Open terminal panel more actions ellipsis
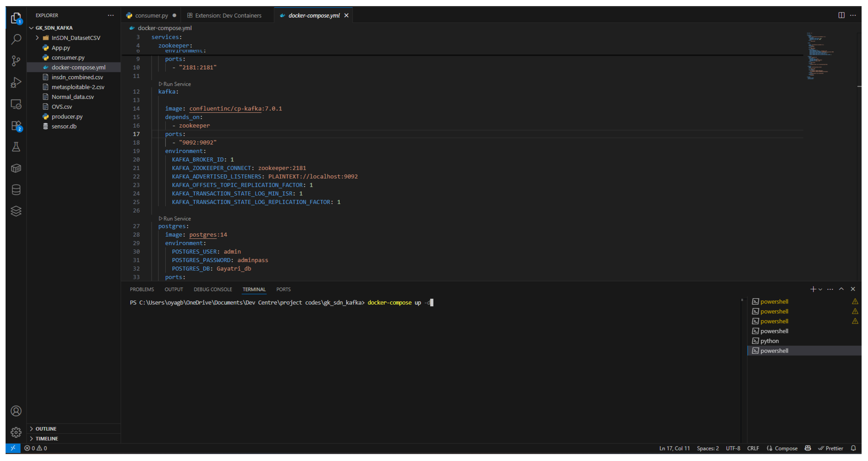Image resolution: width=868 pixels, height=461 pixels. click(830, 289)
